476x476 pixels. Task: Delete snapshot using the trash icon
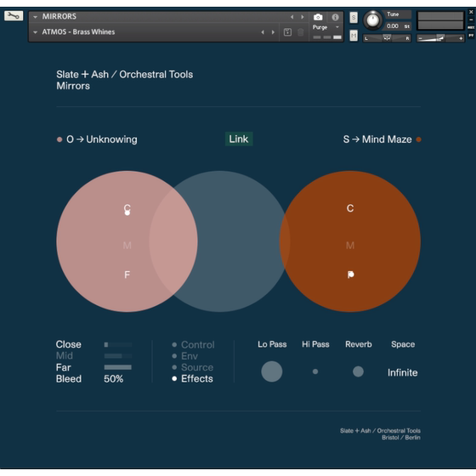click(300, 32)
